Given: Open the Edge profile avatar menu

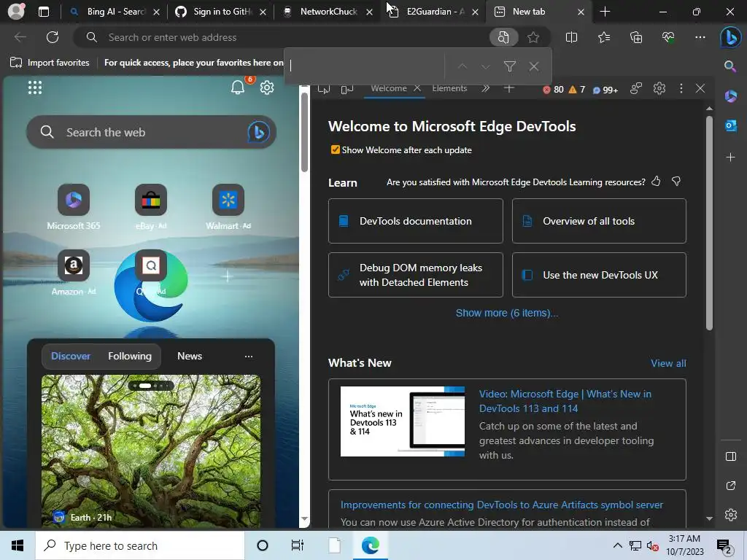Looking at the screenshot, I should click(16, 12).
